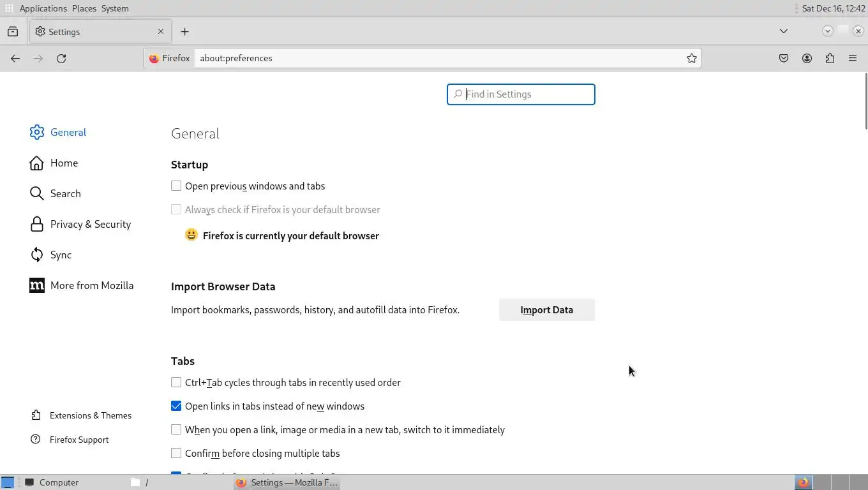The height and width of the screenshot is (490, 868).
Task: Enable Ctrl+Tab cycles through tabs
Action: coord(176,382)
